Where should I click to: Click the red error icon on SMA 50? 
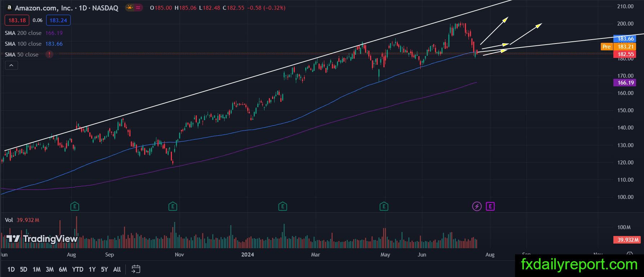coord(49,55)
